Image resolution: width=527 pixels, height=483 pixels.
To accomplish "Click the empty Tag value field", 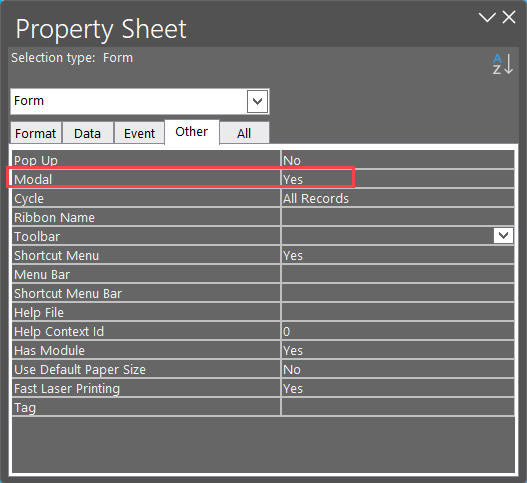I will [x=398, y=407].
